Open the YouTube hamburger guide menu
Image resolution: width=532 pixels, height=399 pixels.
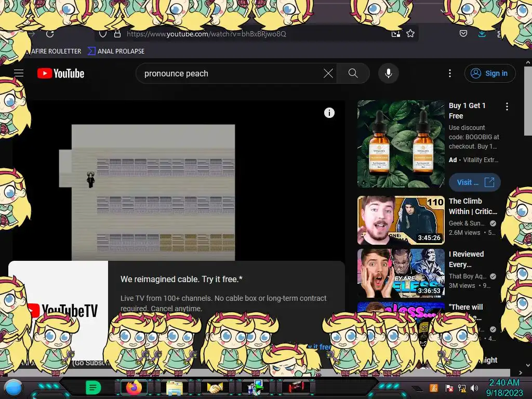click(19, 73)
